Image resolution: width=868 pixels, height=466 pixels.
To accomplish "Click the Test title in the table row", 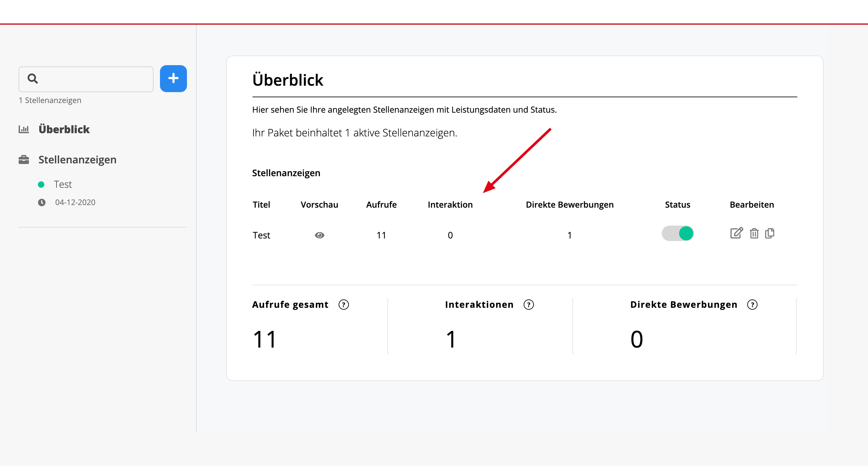I will pyautogui.click(x=261, y=235).
